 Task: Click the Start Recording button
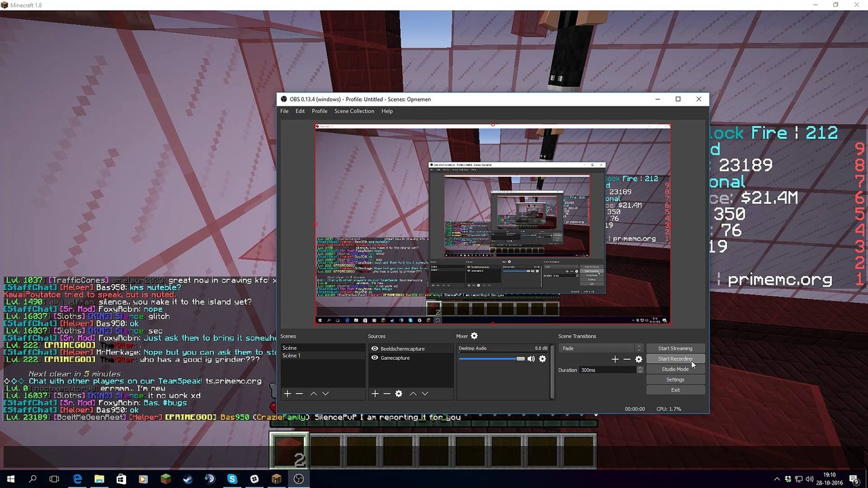(x=675, y=359)
